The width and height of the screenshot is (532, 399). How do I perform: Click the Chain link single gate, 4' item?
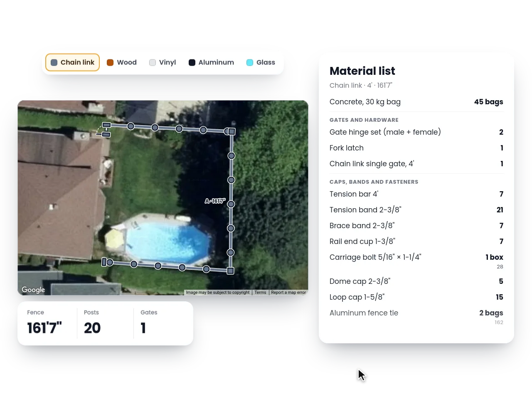[x=416, y=164]
